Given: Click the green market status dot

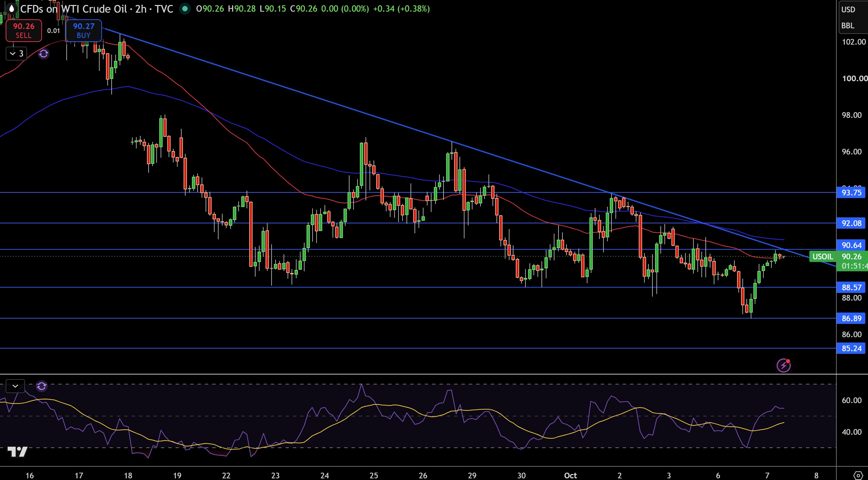Looking at the screenshot, I should [x=185, y=9].
